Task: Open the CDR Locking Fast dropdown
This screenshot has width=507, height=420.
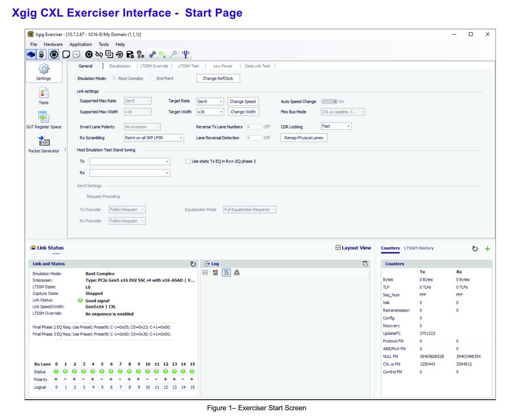Action: click(336, 126)
